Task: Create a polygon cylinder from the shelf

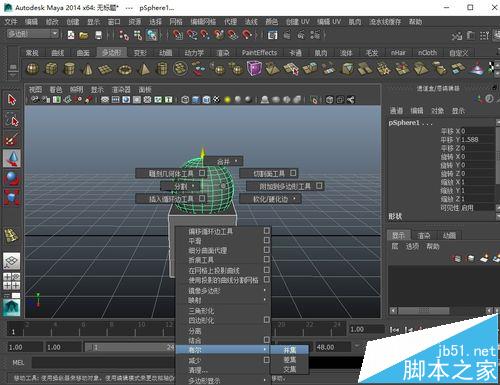Action: pyautogui.click(x=69, y=69)
